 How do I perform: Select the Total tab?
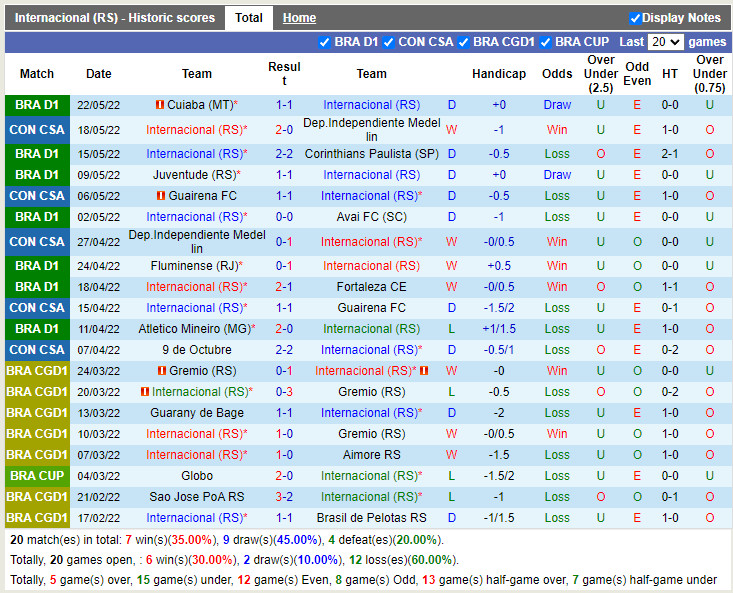(x=249, y=18)
